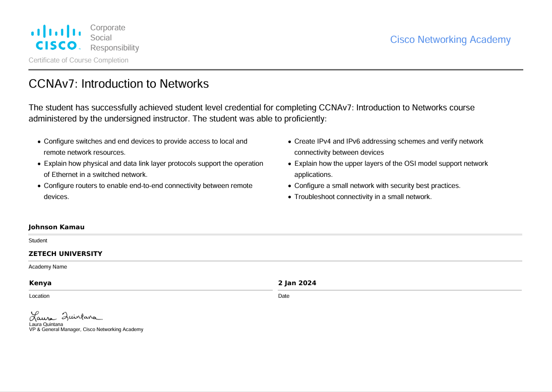Click the Cisco logo
Image resolution: width=552 pixels, height=392 pixels.
click(55, 37)
